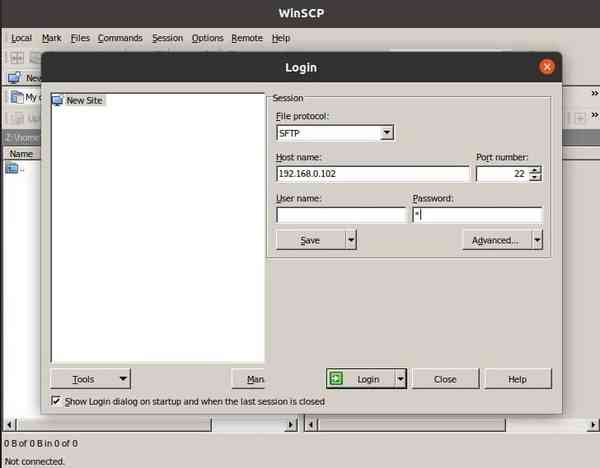
Task: Open the Help menu in menu bar
Action: click(x=281, y=38)
